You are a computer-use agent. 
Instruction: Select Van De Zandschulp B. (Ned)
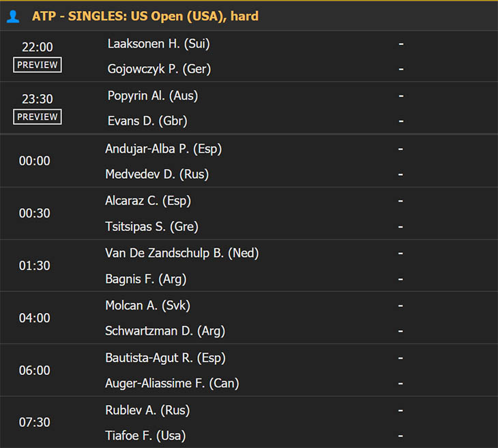[182, 253]
